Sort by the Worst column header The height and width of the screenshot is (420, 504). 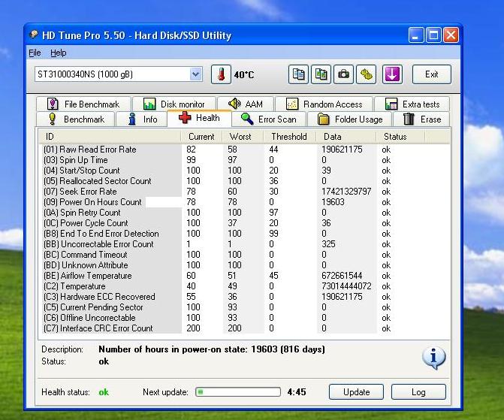[243, 137]
